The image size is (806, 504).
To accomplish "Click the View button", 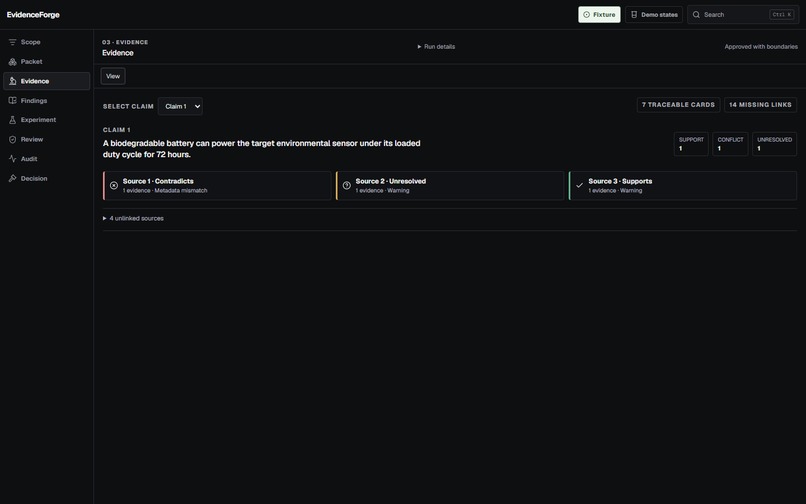I will pos(113,76).
